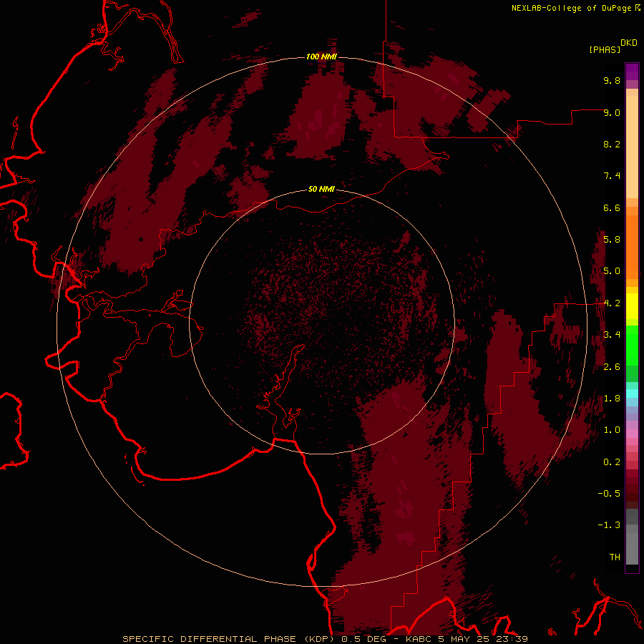Screen dimensions: 644x644
Task: Pick the bright green color bar segment
Action: pos(632,345)
